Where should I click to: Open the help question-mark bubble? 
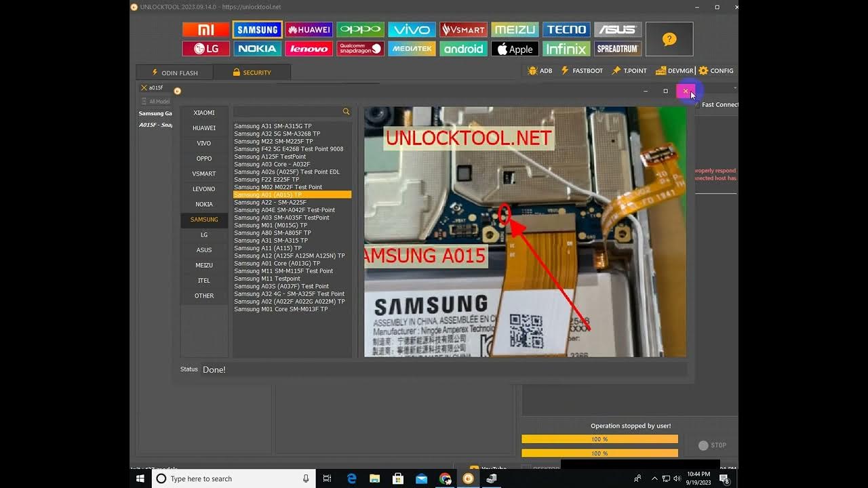(x=669, y=39)
